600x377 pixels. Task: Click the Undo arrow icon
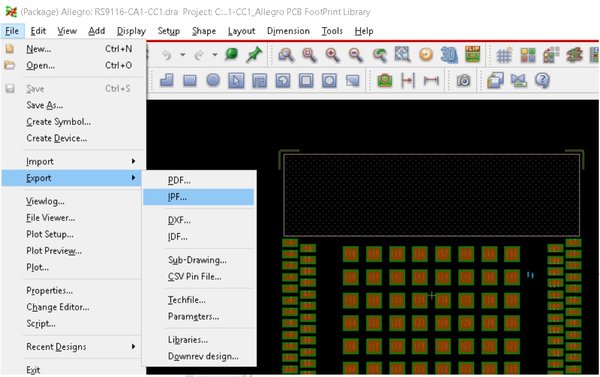tap(167, 55)
